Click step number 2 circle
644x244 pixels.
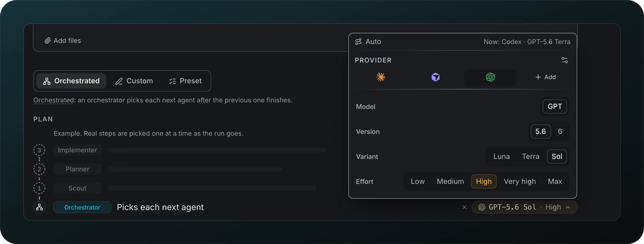(39, 169)
